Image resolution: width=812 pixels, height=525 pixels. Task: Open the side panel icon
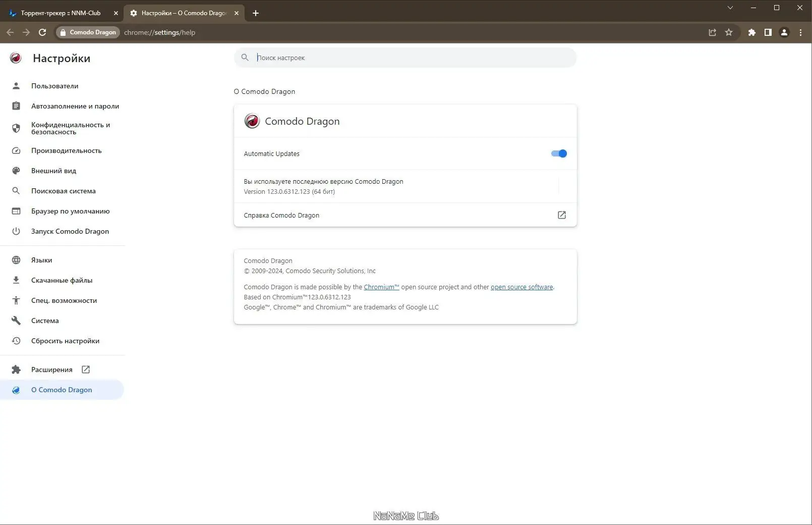tap(768, 32)
